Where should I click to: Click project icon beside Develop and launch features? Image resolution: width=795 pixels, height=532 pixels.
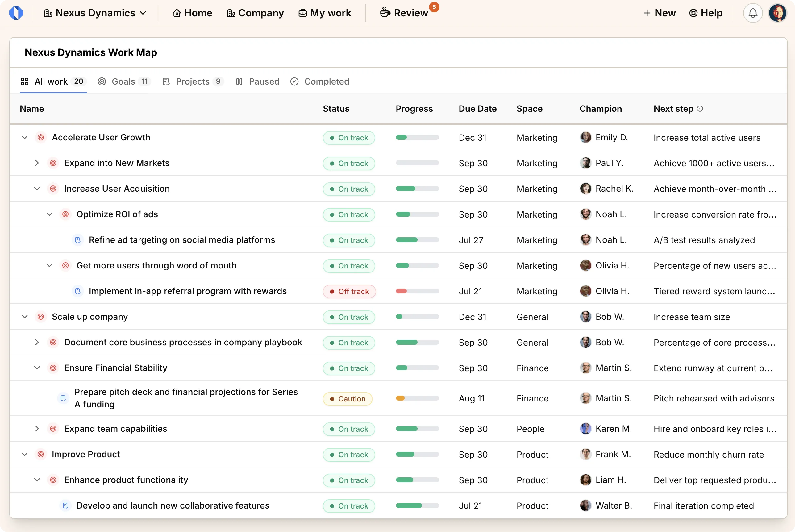coord(65,505)
